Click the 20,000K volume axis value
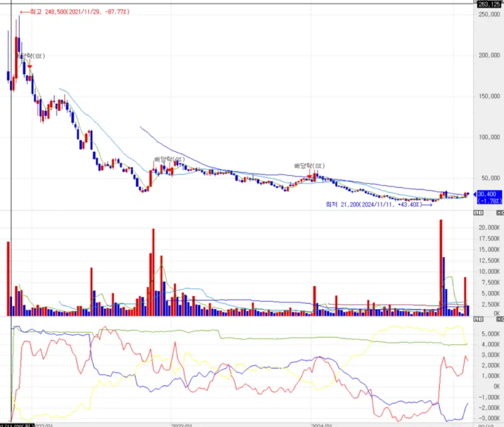The image size is (504, 427). [x=489, y=228]
